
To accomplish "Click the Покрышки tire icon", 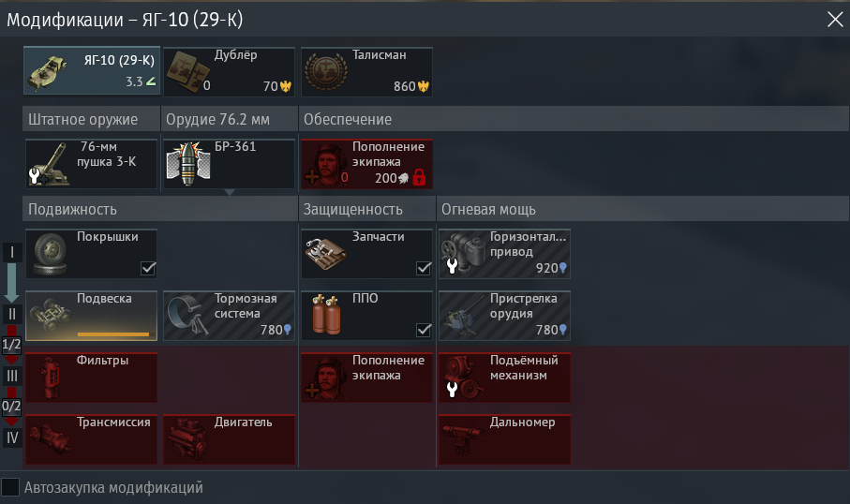I will 51,254.
